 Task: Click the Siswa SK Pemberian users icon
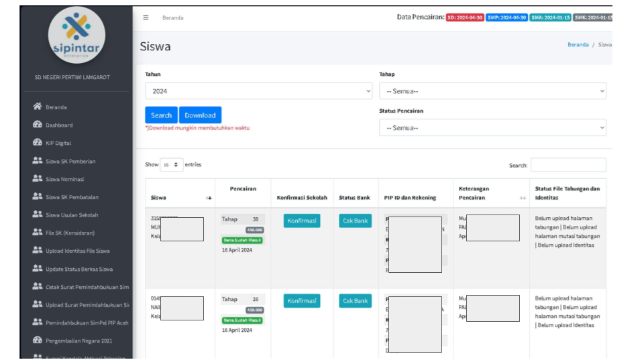click(x=38, y=160)
